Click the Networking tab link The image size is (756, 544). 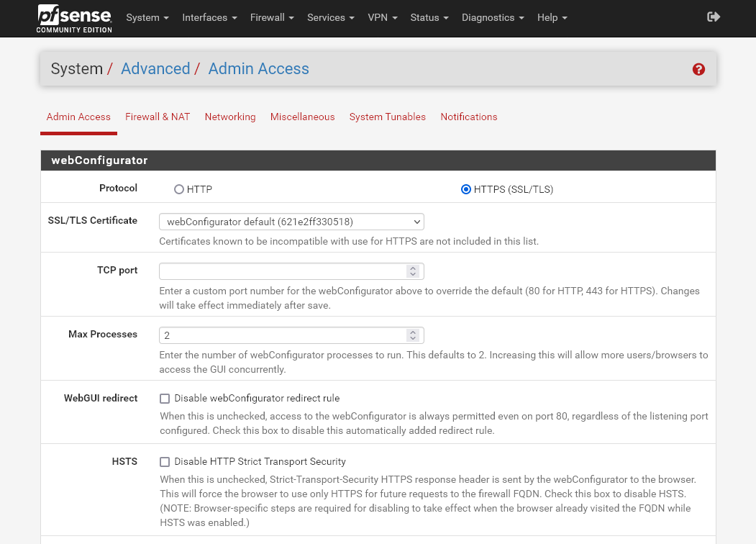coord(230,117)
